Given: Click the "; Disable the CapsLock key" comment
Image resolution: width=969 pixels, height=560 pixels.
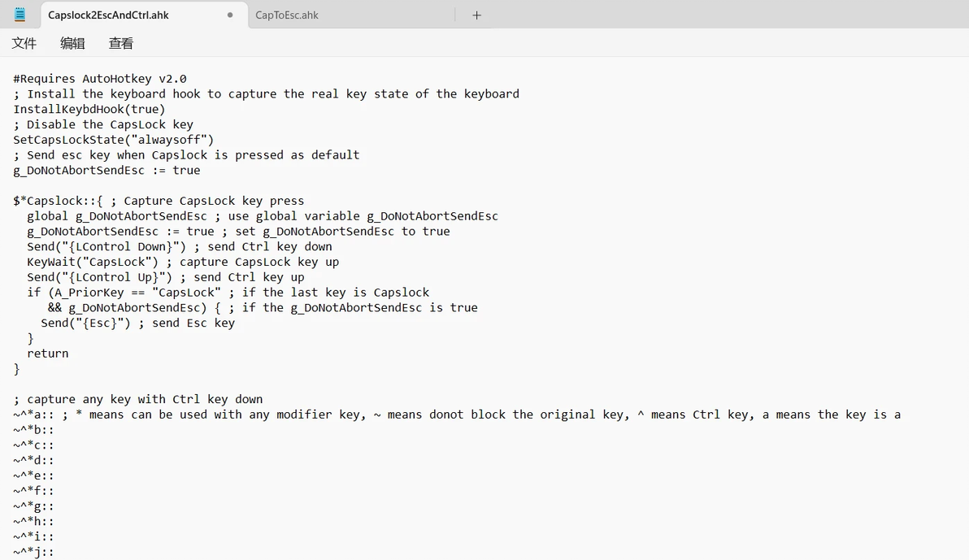Looking at the screenshot, I should click(x=103, y=124).
